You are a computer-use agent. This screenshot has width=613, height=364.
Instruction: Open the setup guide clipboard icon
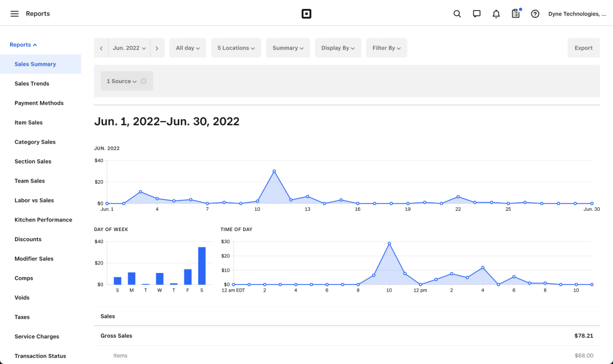pyautogui.click(x=515, y=14)
